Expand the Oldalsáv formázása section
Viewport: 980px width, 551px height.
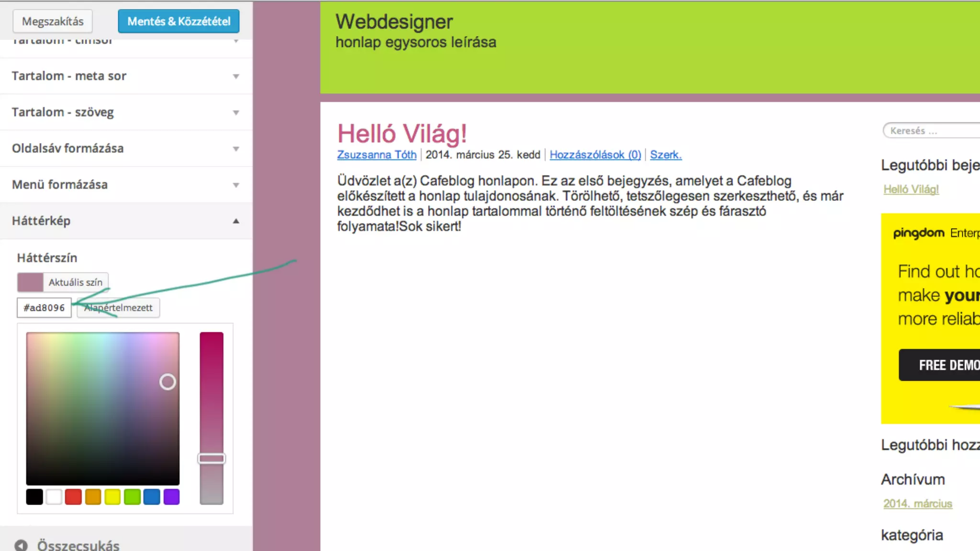tap(125, 148)
